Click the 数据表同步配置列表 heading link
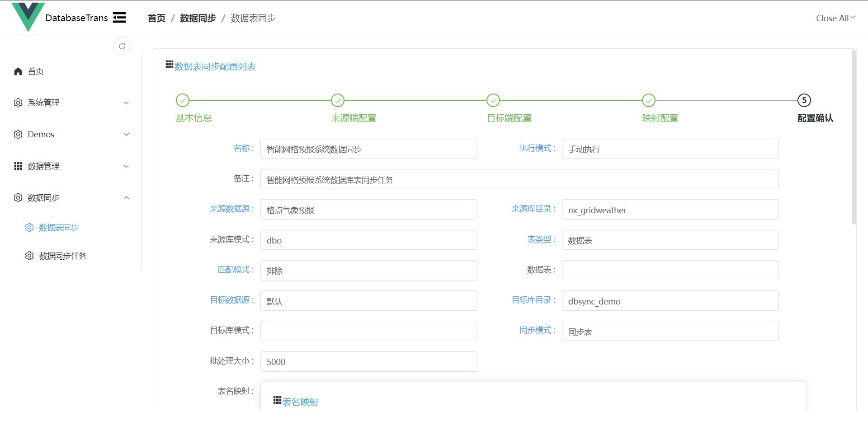868x421 pixels. [215, 66]
